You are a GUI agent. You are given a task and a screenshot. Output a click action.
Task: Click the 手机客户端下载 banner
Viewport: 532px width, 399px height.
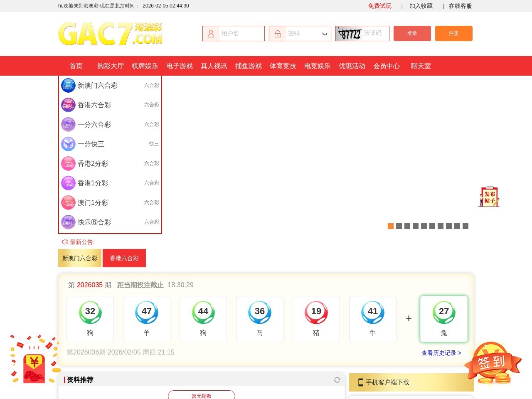(x=411, y=382)
